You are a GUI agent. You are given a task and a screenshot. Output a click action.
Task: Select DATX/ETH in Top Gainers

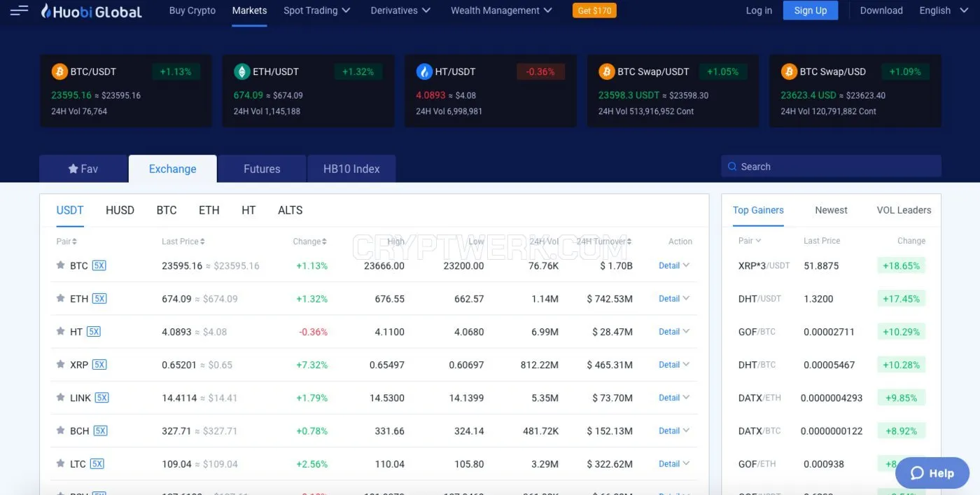pos(759,397)
